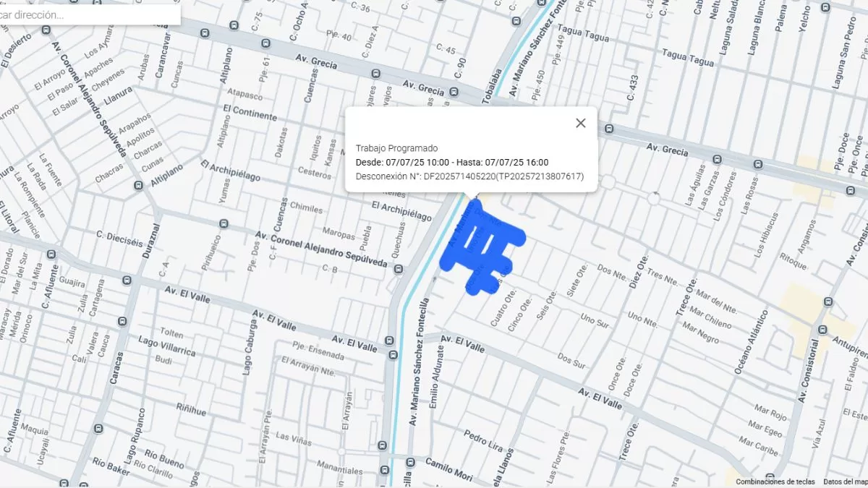This screenshot has width=868, height=488.
Task: Click bus stop icon at Av. Grecia and Tobalaba
Action: click(454, 92)
